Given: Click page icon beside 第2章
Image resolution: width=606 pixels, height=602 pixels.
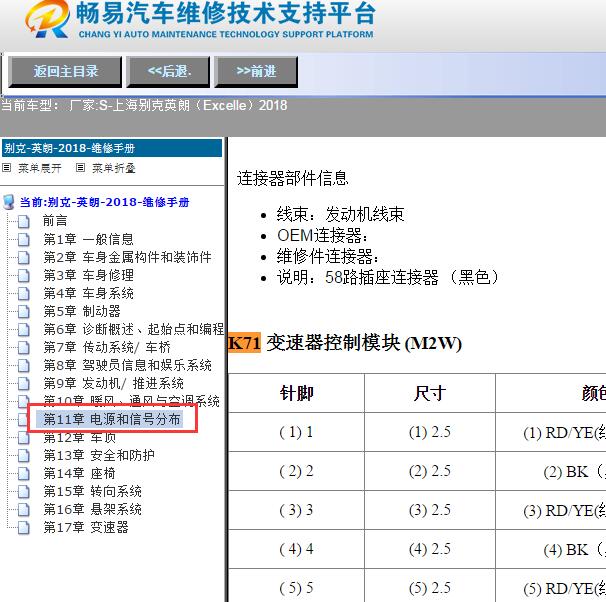Looking at the screenshot, I should [24, 257].
